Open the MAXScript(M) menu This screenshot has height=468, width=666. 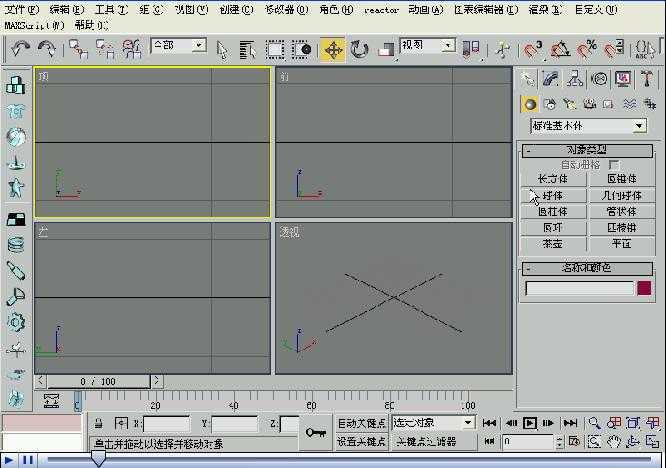[34, 25]
